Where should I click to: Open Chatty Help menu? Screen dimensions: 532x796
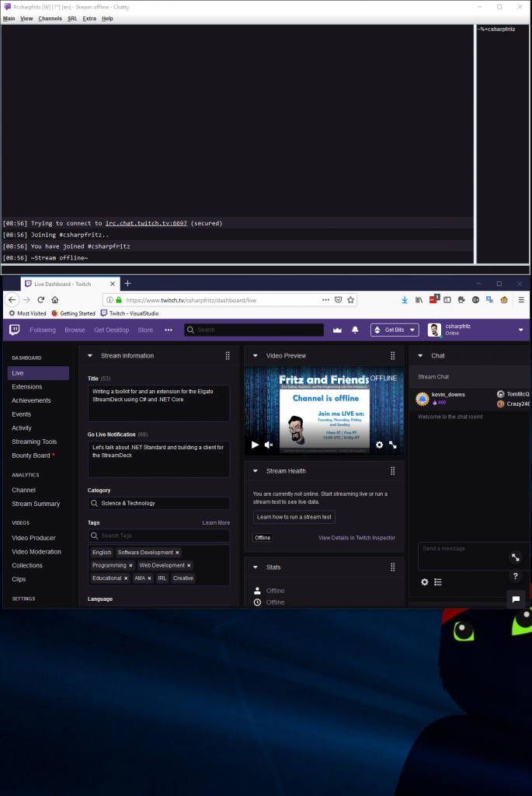(107, 19)
